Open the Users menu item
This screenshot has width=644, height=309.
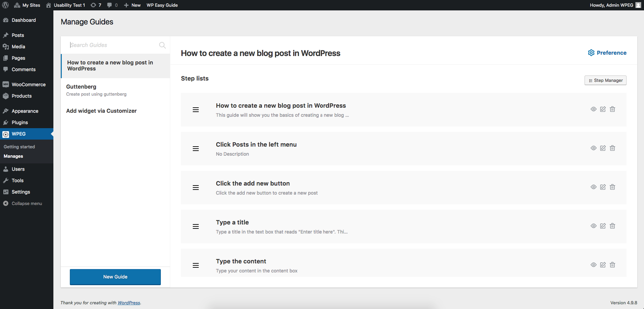click(x=27, y=169)
